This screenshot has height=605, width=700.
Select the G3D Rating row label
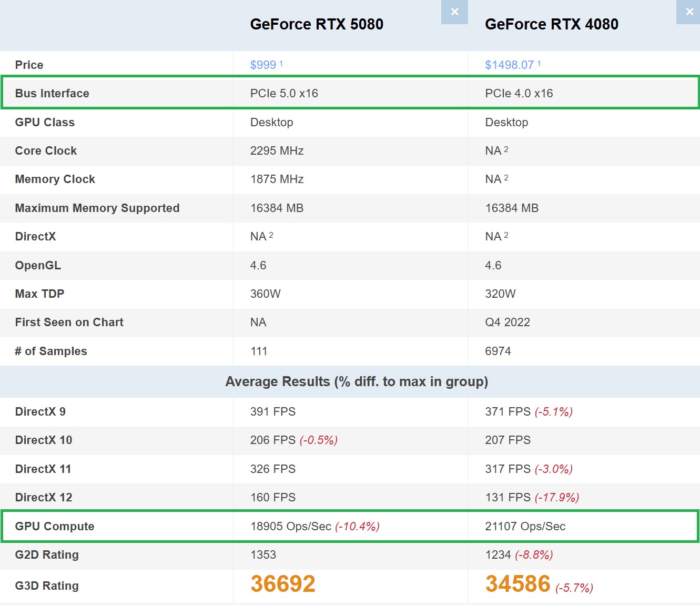tap(47, 586)
